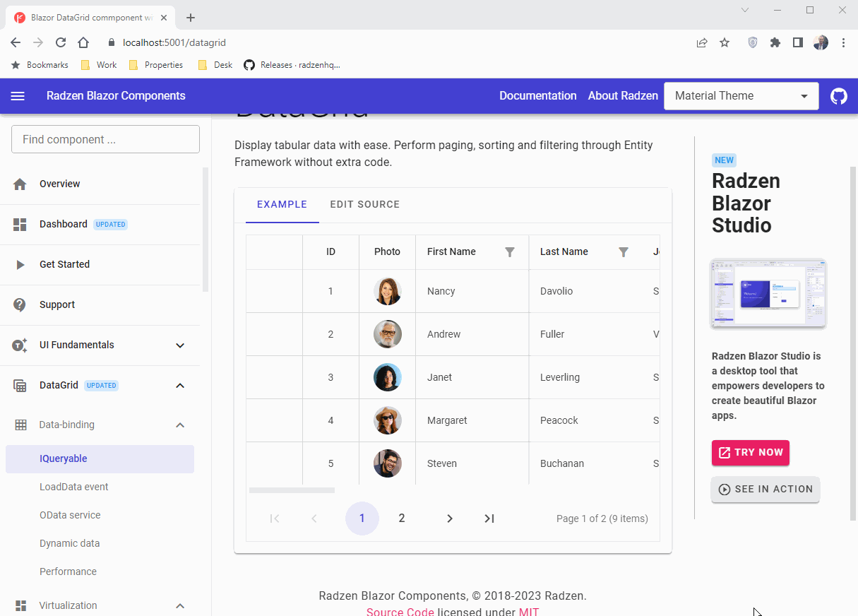Click the UI Fundamentals icon
The image size is (858, 616).
click(20, 345)
